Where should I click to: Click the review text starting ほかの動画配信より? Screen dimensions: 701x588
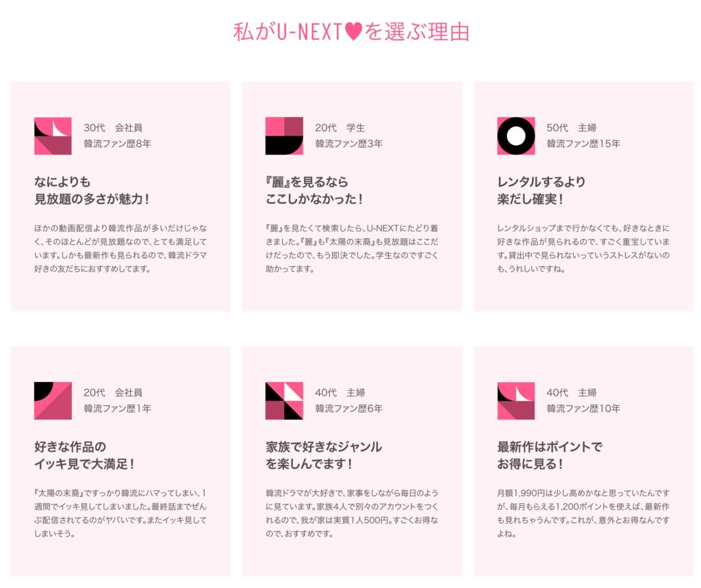pyautogui.click(x=120, y=248)
